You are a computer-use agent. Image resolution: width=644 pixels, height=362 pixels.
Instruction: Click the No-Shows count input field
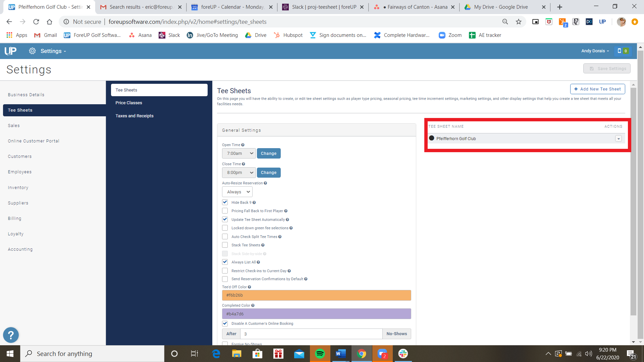311,334
